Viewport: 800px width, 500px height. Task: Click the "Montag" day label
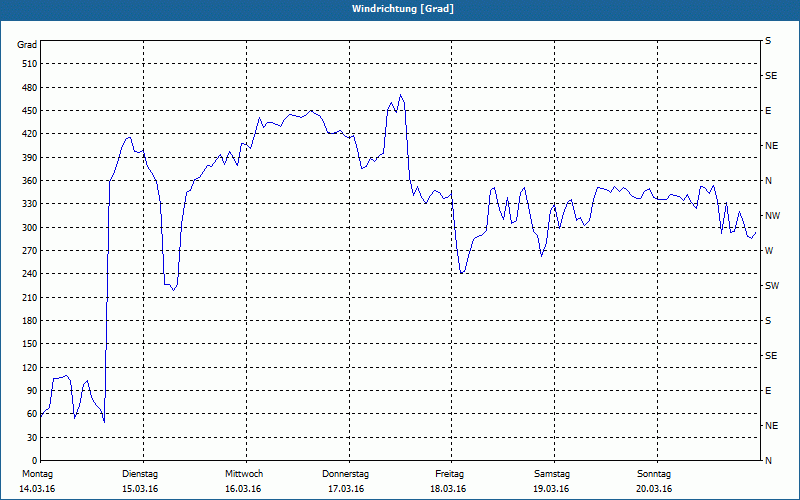pyautogui.click(x=37, y=474)
